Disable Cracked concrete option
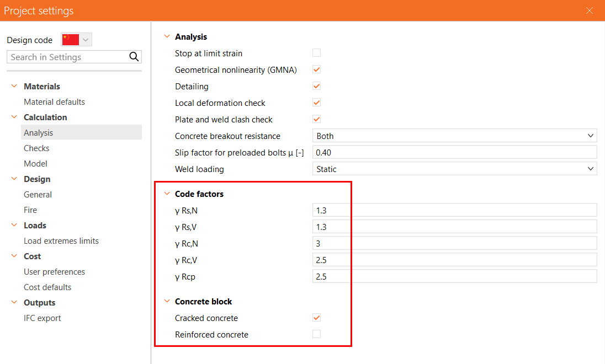This screenshot has height=364, width=605. [x=317, y=318]
